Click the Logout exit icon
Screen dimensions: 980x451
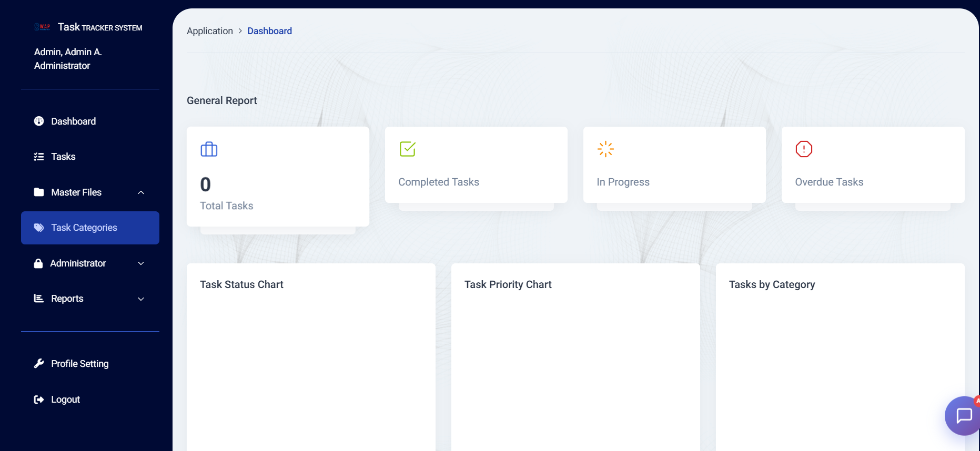[x=39, y=399]
